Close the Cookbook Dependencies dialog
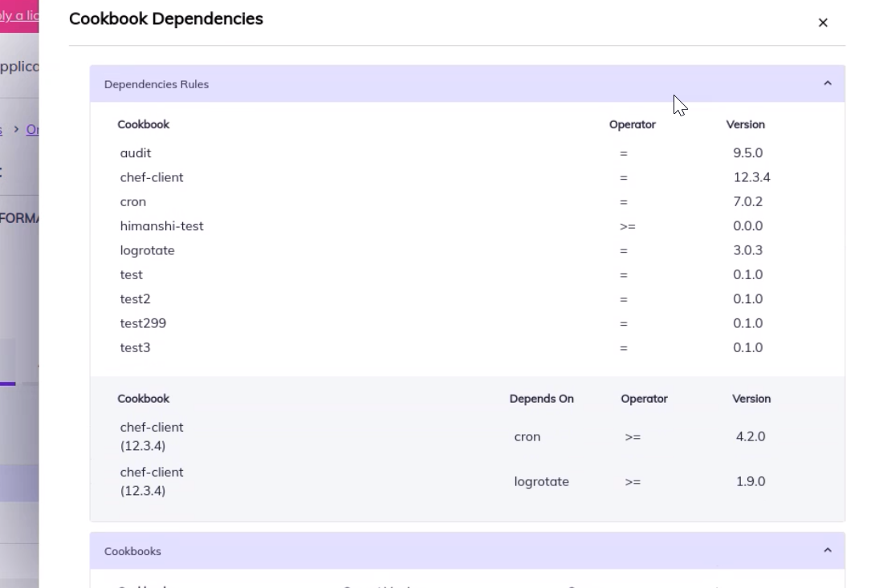871x588 pixels. tap(823, 22)
